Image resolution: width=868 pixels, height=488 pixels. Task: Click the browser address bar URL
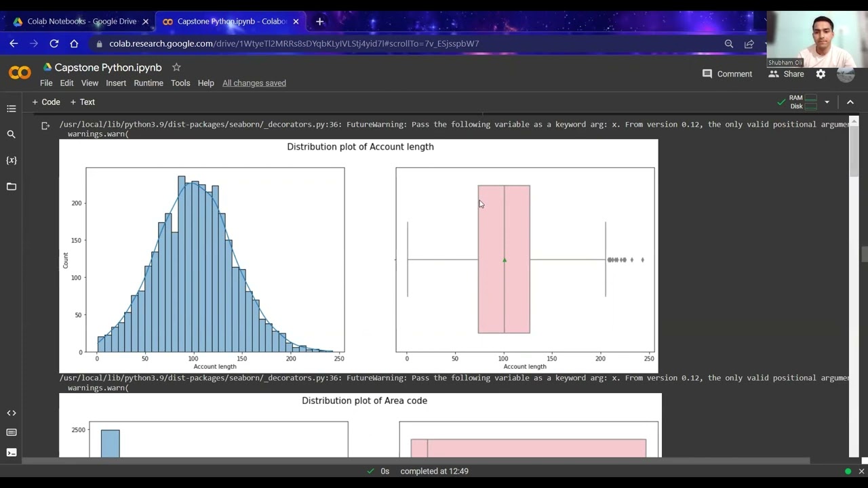pos(294,43)
